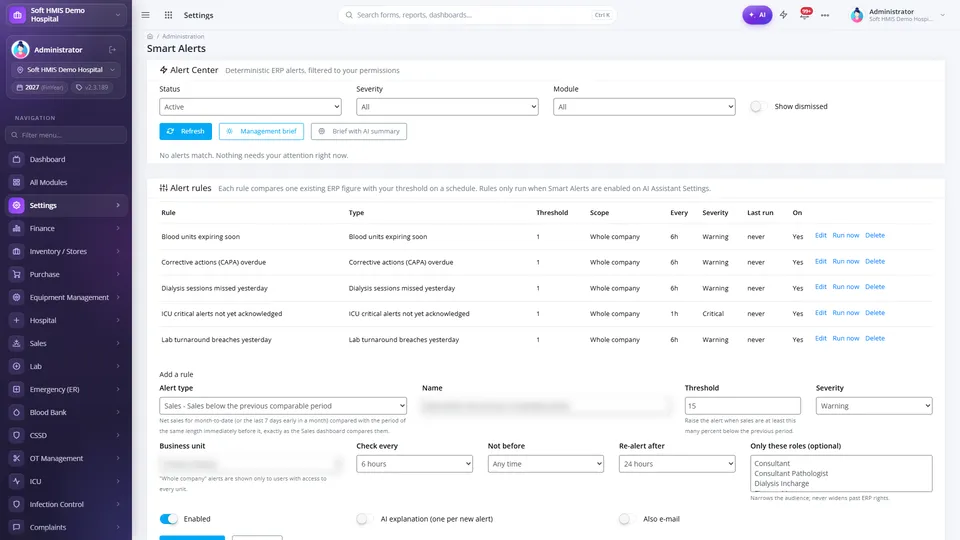Expand the Soft HMIS Demo Hospital company switcher
This screenshot has width=960, height=540.
tap(66, 15)
